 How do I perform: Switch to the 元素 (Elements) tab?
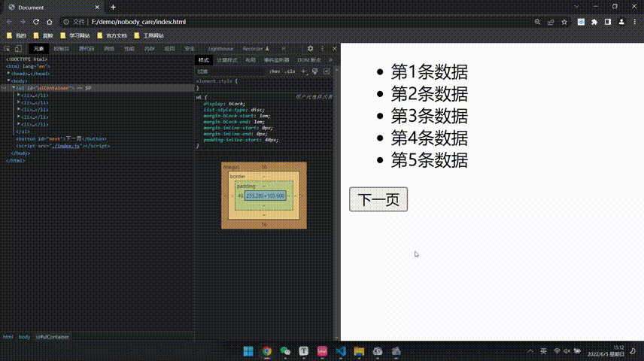(38, 48)
